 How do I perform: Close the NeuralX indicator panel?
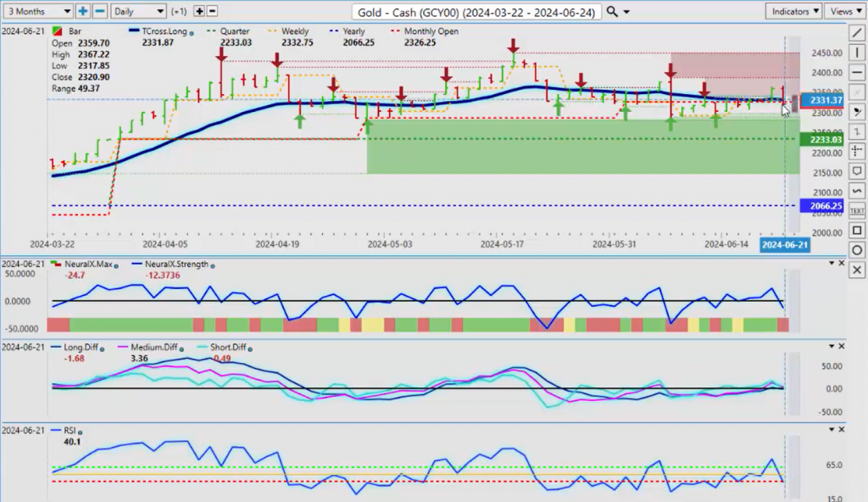(841, 264)
